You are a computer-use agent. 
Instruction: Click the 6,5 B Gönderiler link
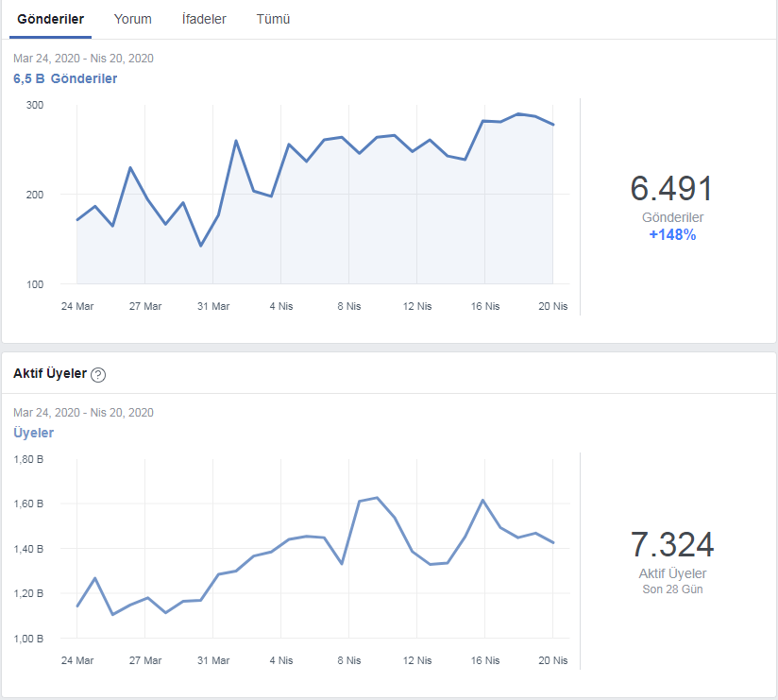65,78
